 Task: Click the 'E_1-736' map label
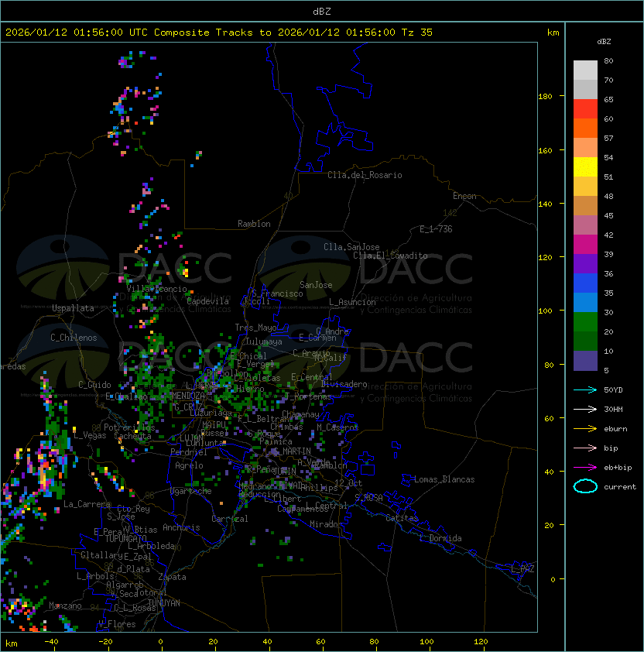point(436,229)
